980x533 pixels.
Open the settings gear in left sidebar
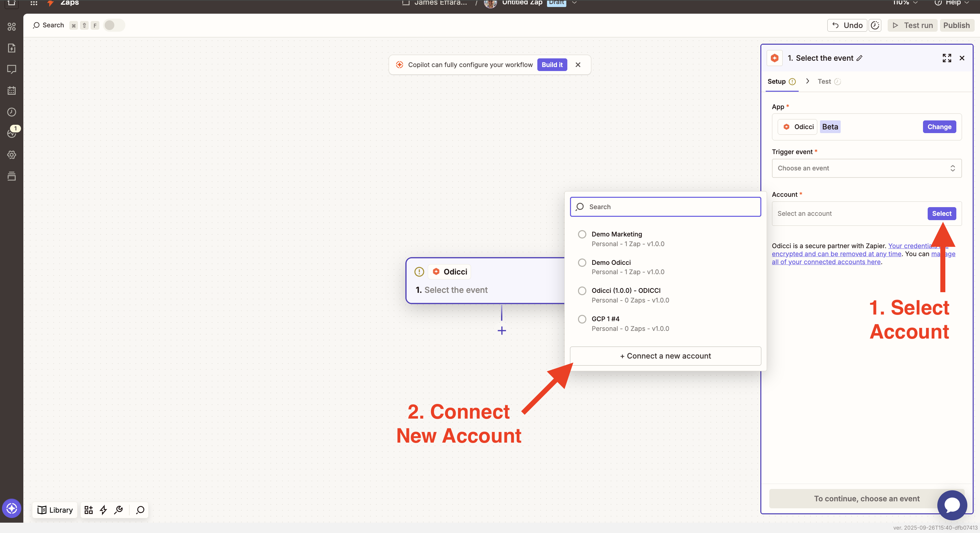(x=11, y=154)
